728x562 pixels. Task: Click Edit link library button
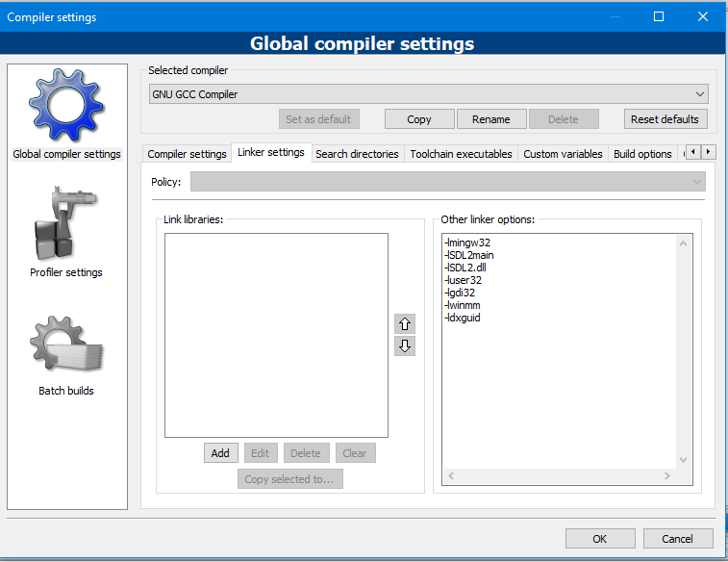pos(261,453)
